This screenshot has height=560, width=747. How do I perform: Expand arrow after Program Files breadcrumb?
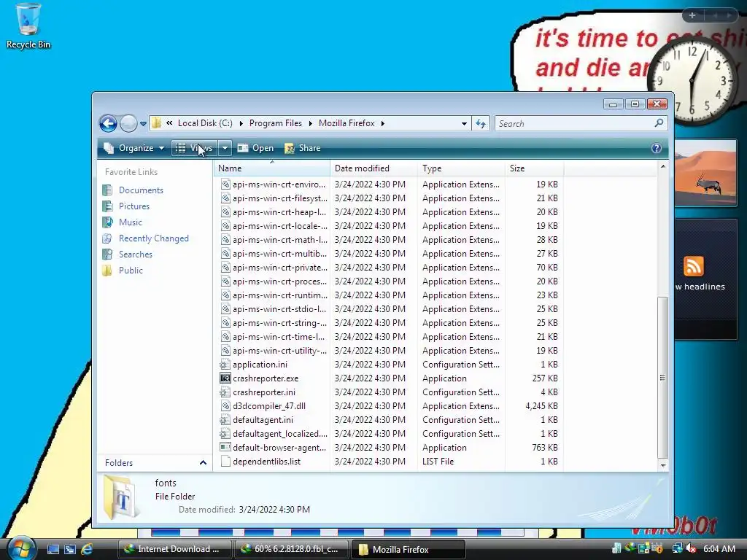[311, 123]
